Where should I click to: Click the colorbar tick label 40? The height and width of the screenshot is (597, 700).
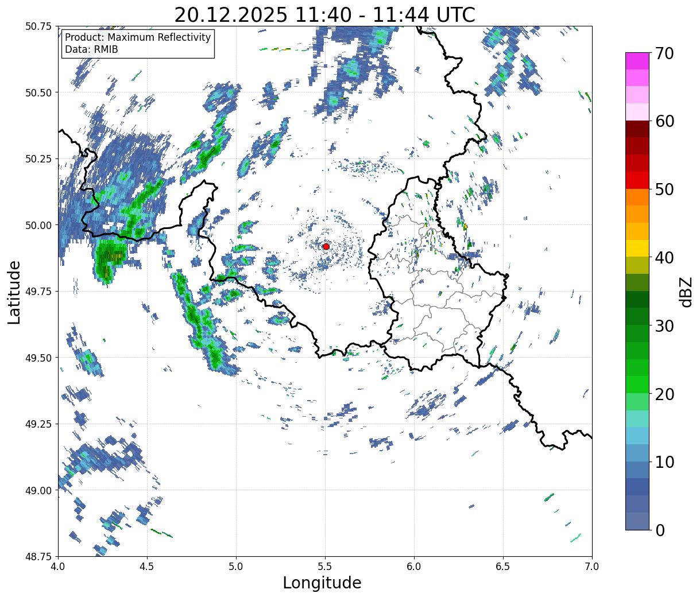(x=664, y=257)
